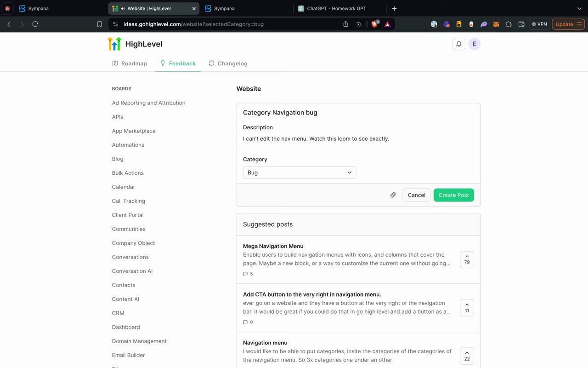Open the Blog board
The image size is (588, 368).
(x=118, y=159)
